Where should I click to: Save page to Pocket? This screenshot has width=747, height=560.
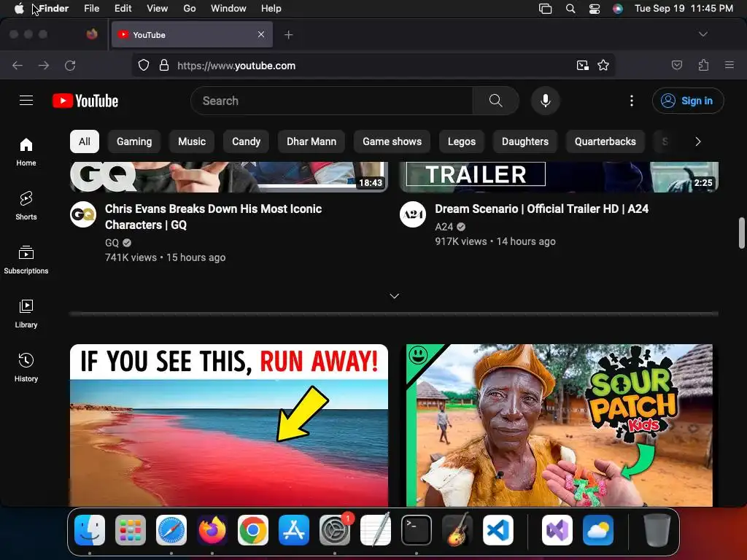tap(677, 65)
